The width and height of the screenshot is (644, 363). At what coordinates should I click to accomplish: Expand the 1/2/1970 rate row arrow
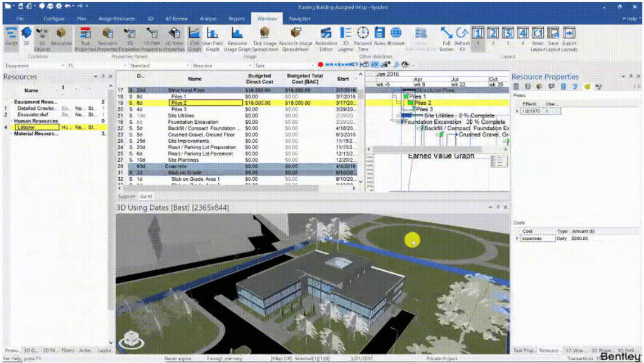pos(517,111)
